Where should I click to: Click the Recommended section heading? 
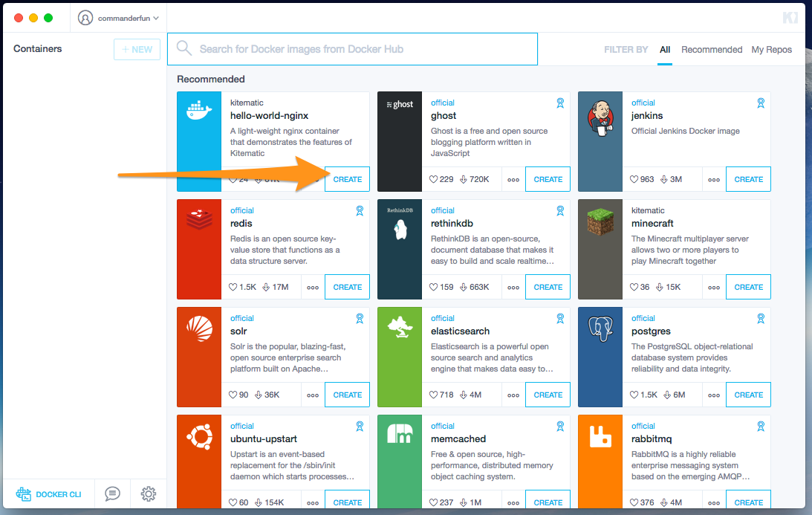coord(211,80)
